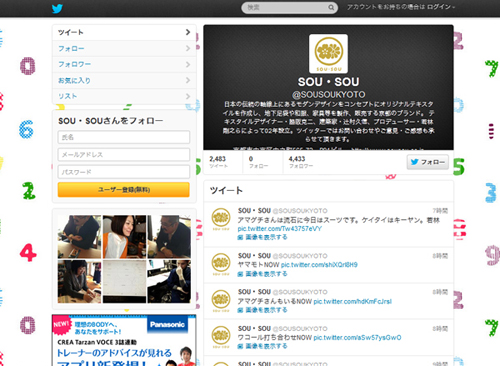Open the フォロワー sidebar menu item

click(x=124, y=64)
